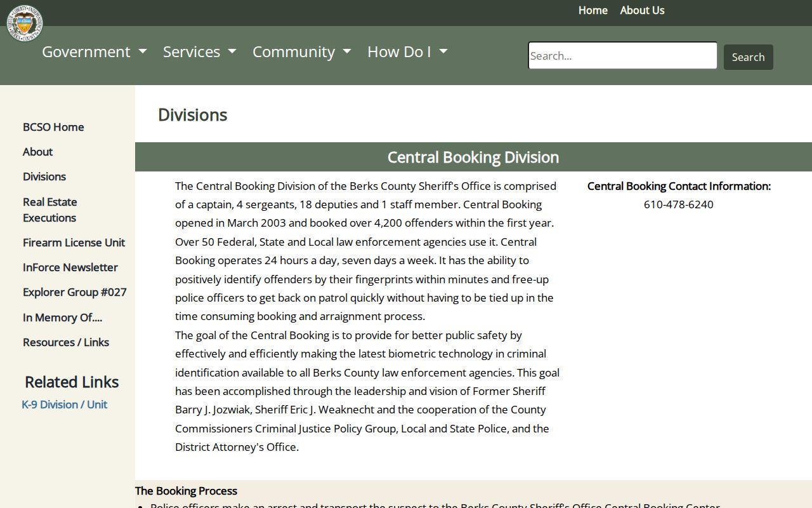
Task: Focus the Search input field
Action: [622, 56]
